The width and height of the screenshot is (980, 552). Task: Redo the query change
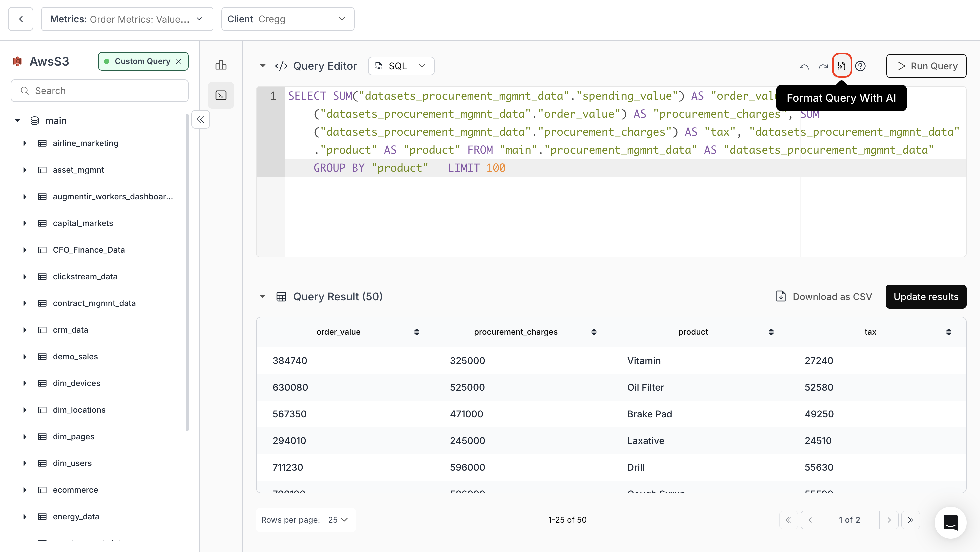click(x=823, y=66)
